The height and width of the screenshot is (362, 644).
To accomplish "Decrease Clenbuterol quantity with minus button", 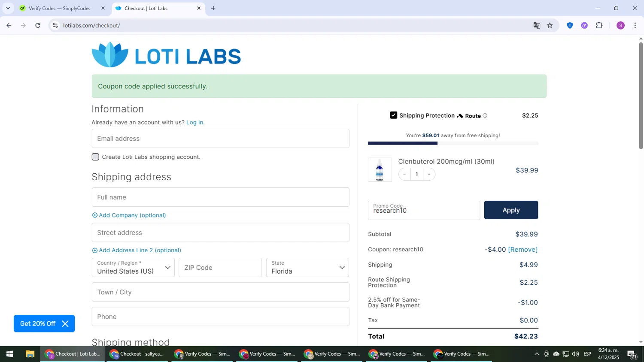I will (x=404, y=174).
